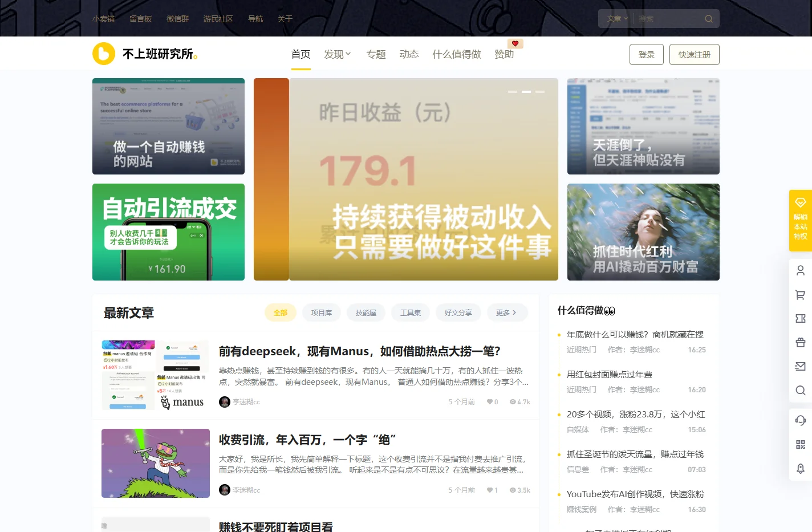
Task: Select the first carousel slide indicator
Action: 513,92
